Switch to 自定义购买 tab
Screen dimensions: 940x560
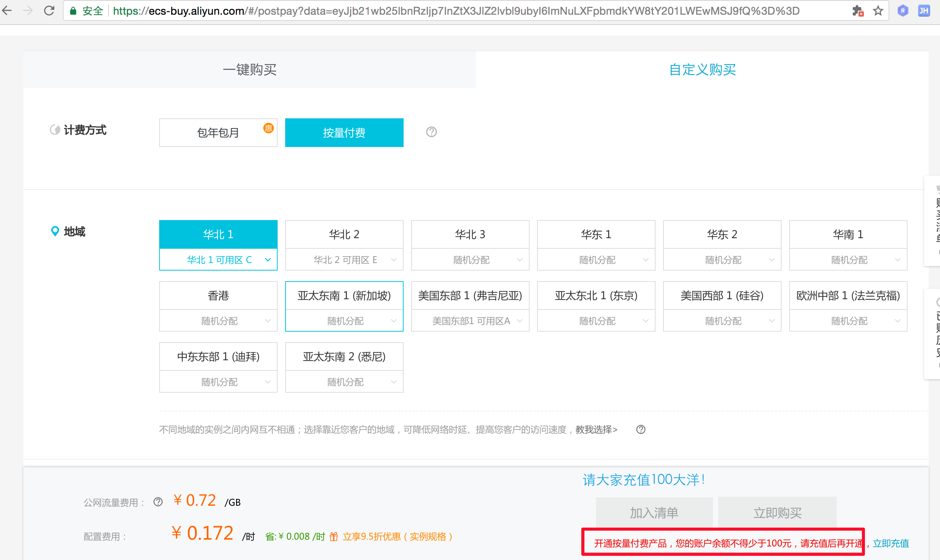702,70
